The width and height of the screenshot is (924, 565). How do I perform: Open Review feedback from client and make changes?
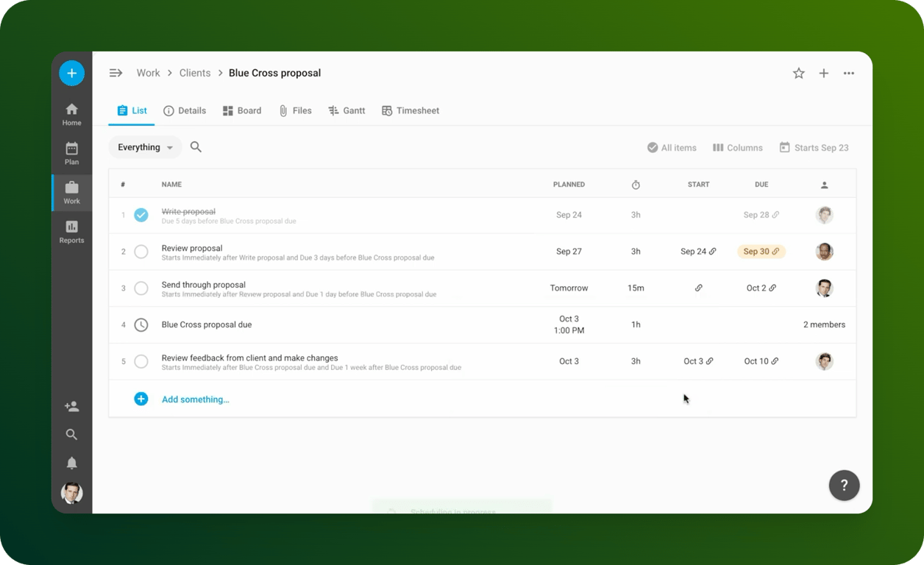tap(249, 358)
